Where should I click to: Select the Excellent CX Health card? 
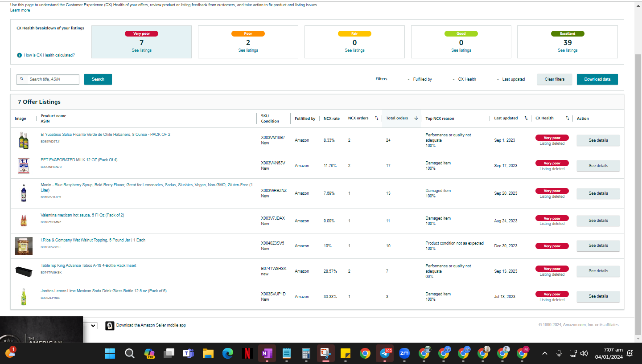click(568, 42)
